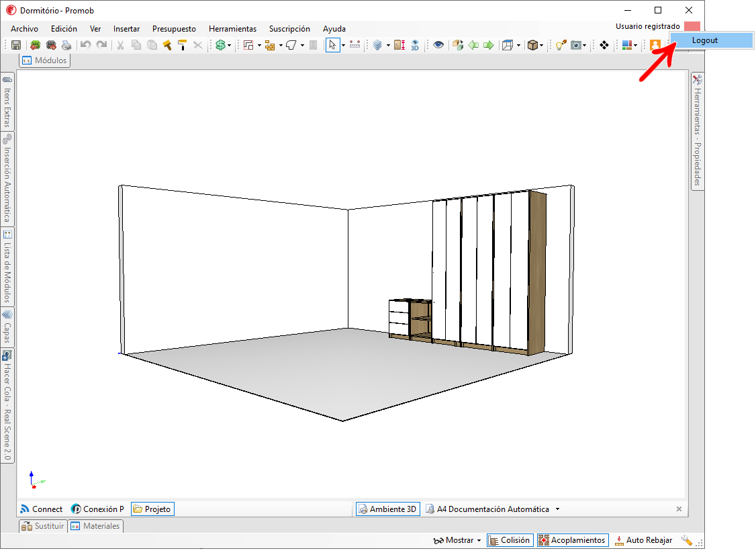
Task: Click the Save diskette icon
Action: tap(16, 45)
